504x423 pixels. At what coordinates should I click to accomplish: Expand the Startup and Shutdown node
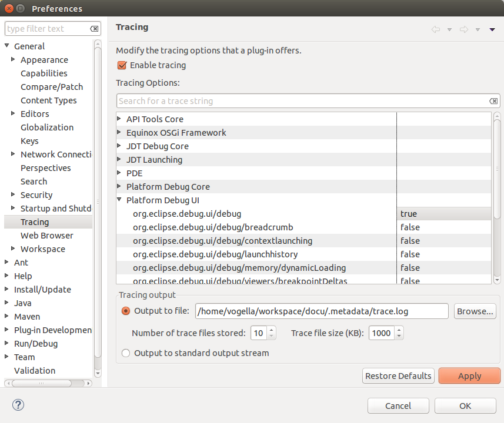pyautogui.click(x=13, y=207)
